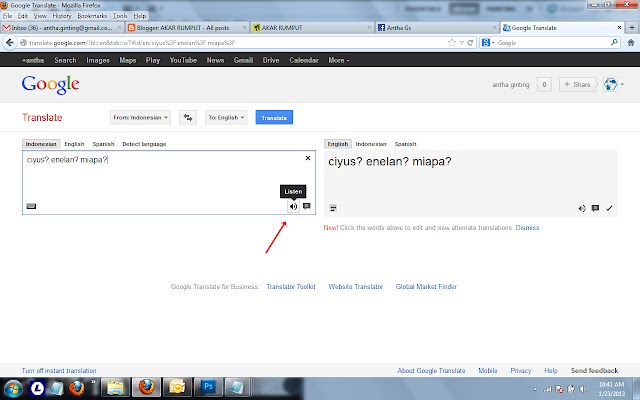Viewport: 640px width, 400px height.
Task: Select Indonesian as target language tab
Action: (x=371, y=144)
